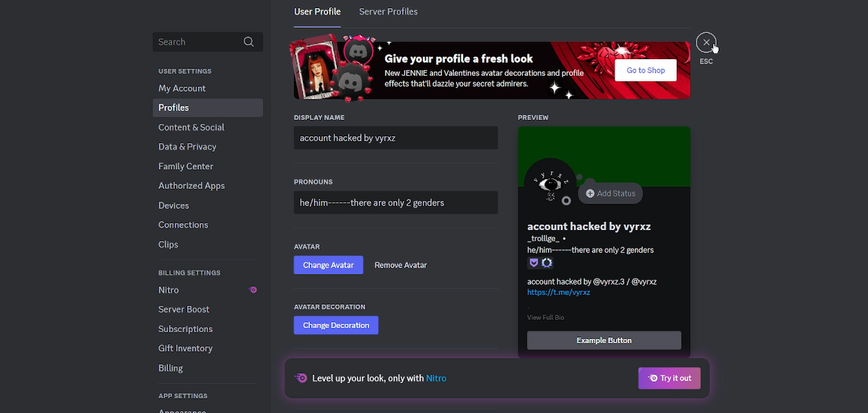868x413 pixels.
Task: Click the plus icon on Add Status
Action: [590, 193]
